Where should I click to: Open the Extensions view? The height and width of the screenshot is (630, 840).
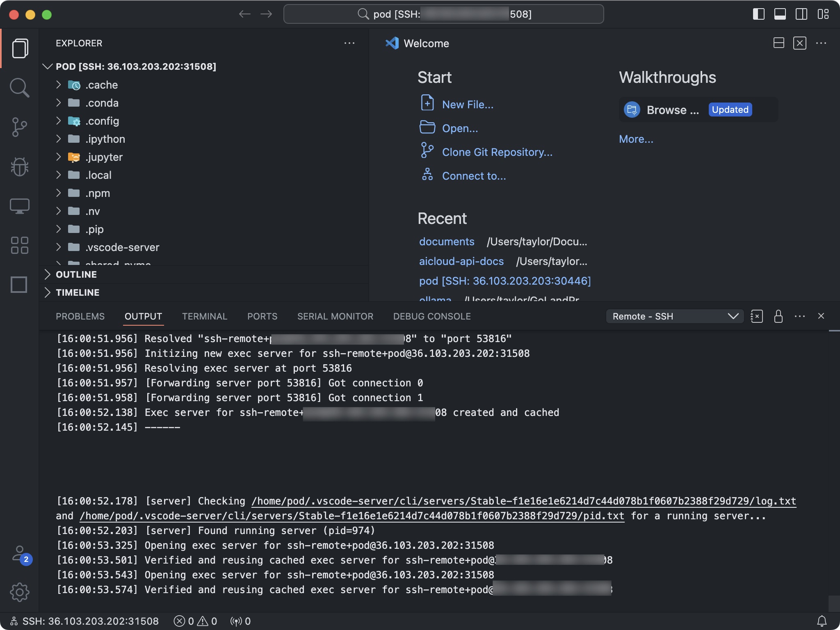point(20,245)
